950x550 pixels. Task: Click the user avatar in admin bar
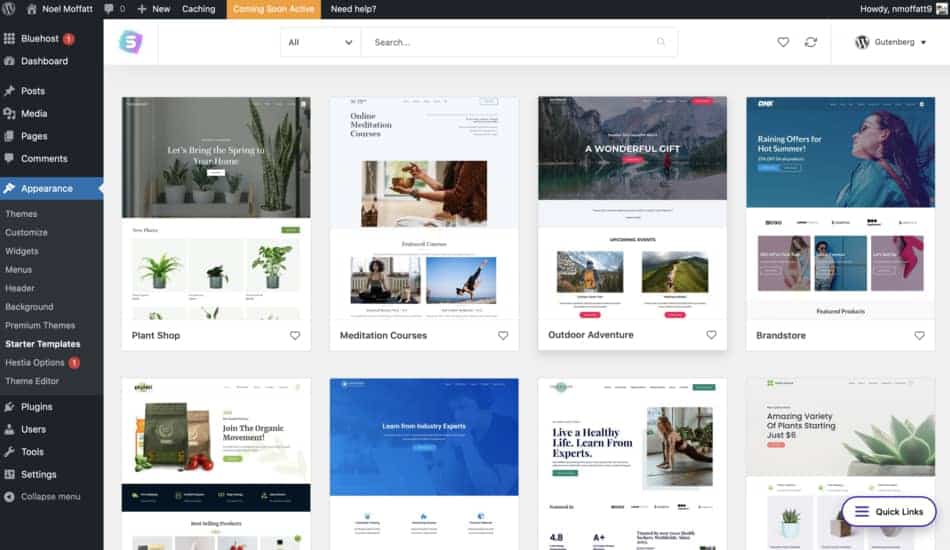click(942, 9)
